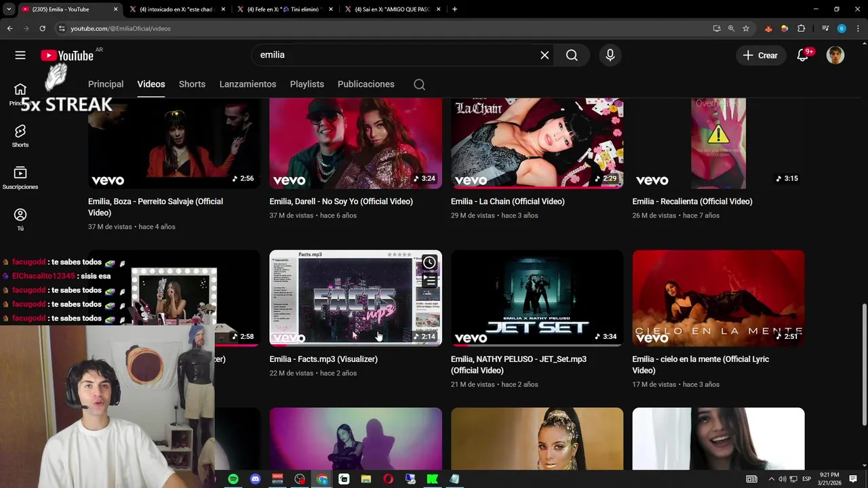
Task: Click the '22 M de vistas' text under Facts.mp3
Action: [x=292, y=373]
